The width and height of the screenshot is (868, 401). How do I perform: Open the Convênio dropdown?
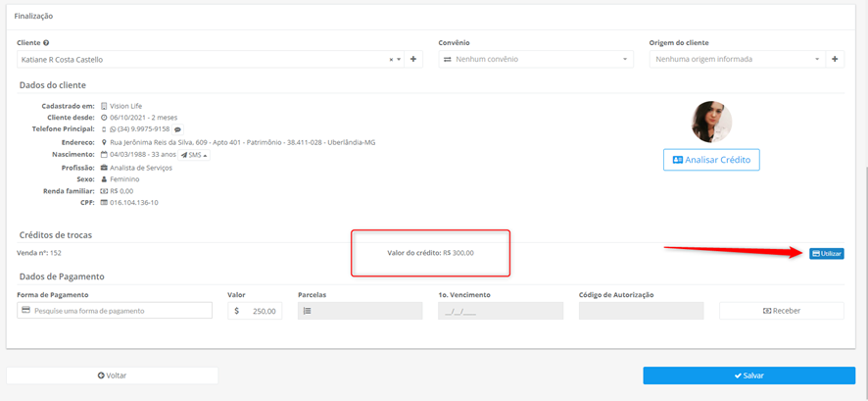(x=536, y=59)
